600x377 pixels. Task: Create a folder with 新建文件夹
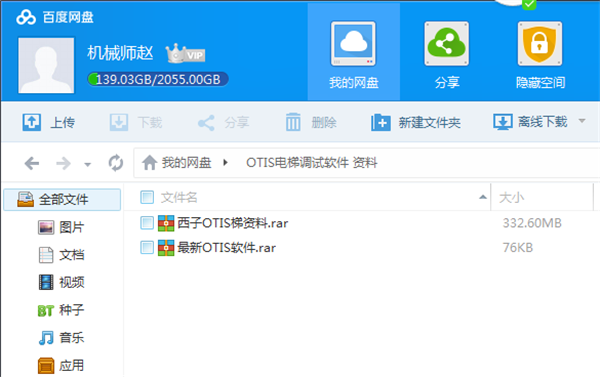(x=415, y=122)
